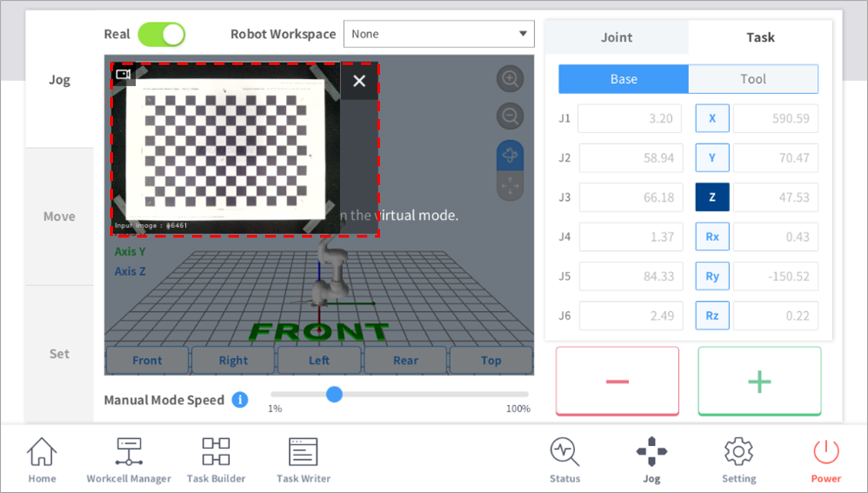Viewport: 868px width, 493px height.
Task: Click the J3 joint value field
Action: point(630,197)
